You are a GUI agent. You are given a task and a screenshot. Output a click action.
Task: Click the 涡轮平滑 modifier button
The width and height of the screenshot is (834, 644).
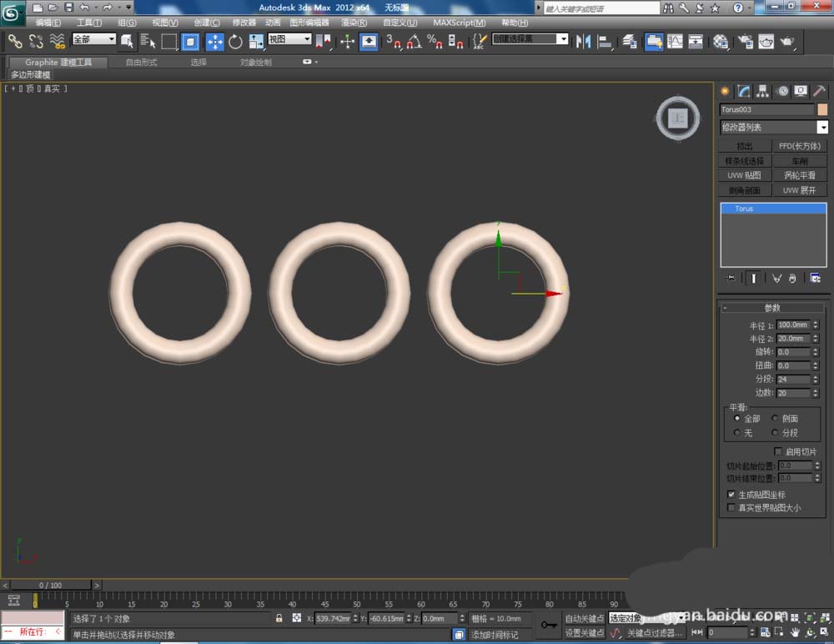[x=799, y=175]
